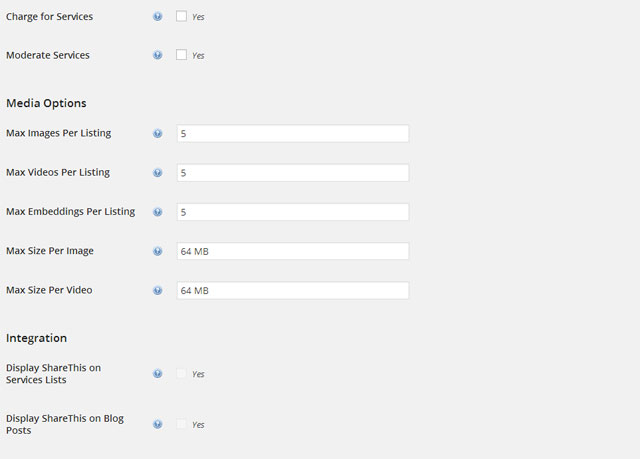Toggle Display ShareThis on Blog Posts checkbox
This screenshot has height=459, width=640.
click(181, 424)
